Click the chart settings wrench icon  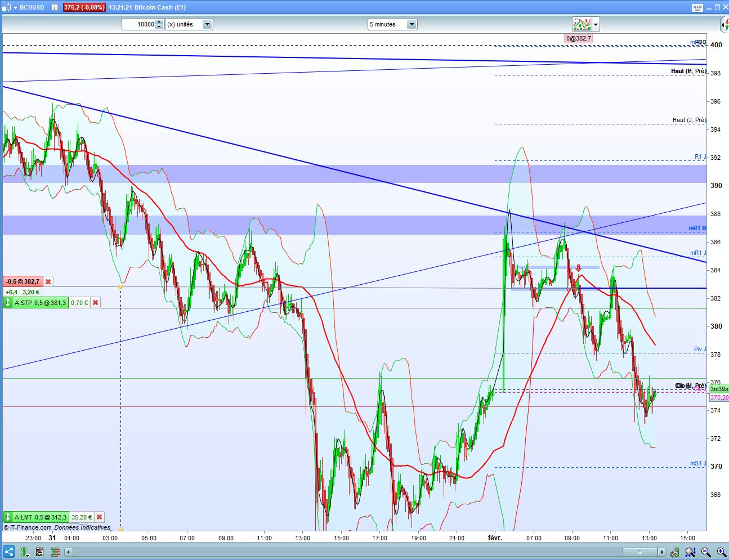click(x=675, y=552)
